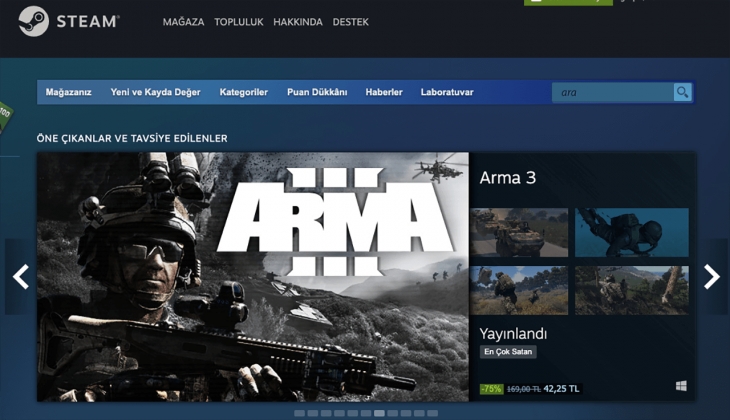
Task: Open the Puan Dükkânı tab
Action: (x=317, y=92)
